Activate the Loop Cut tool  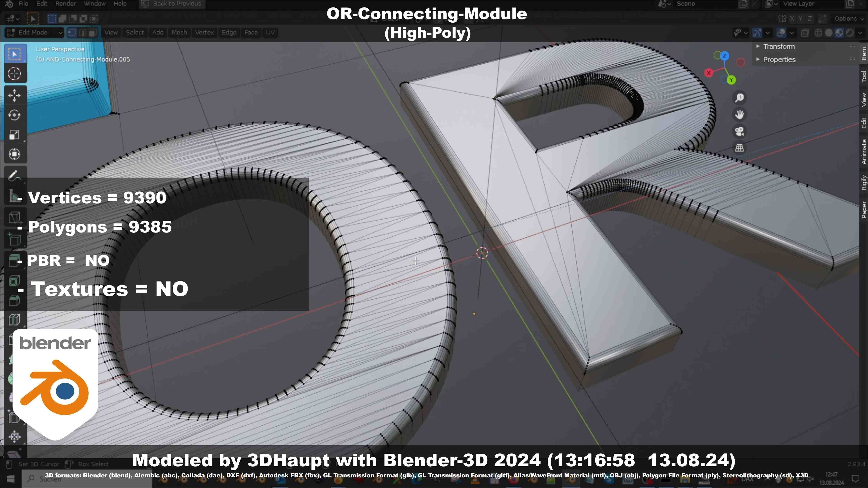pos(14,320)
